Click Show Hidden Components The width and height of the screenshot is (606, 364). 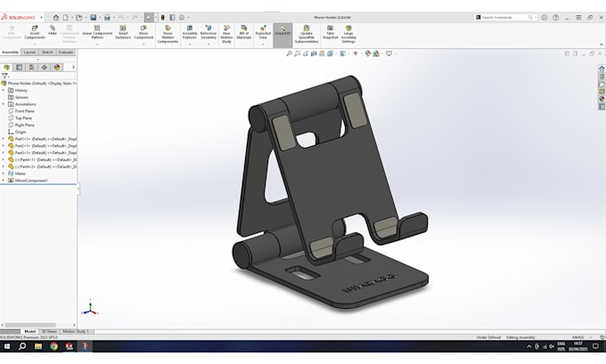(x=168, y=35)
